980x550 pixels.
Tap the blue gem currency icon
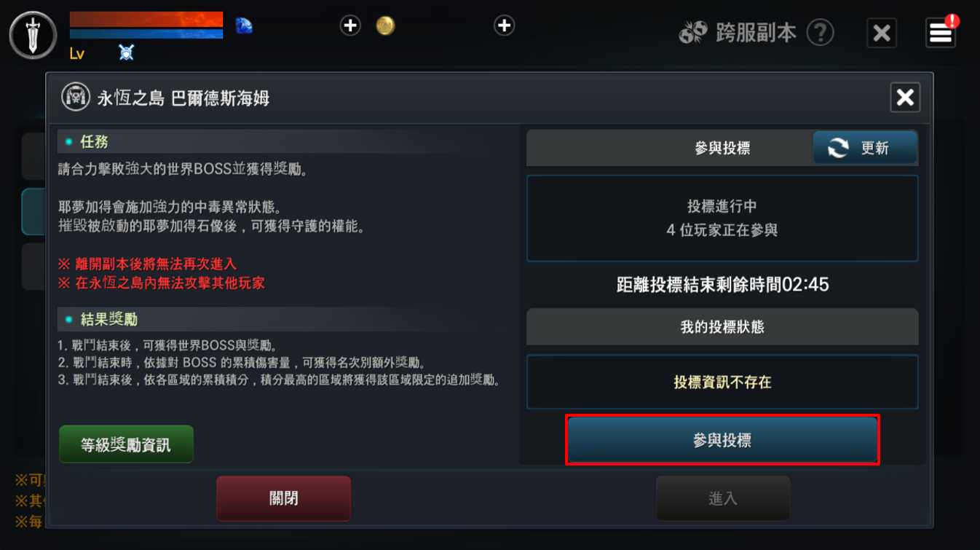point(244,26)
